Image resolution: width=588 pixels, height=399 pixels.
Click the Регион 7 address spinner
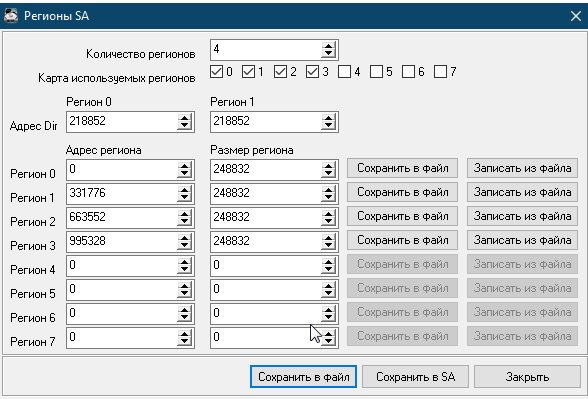[184, 338]
